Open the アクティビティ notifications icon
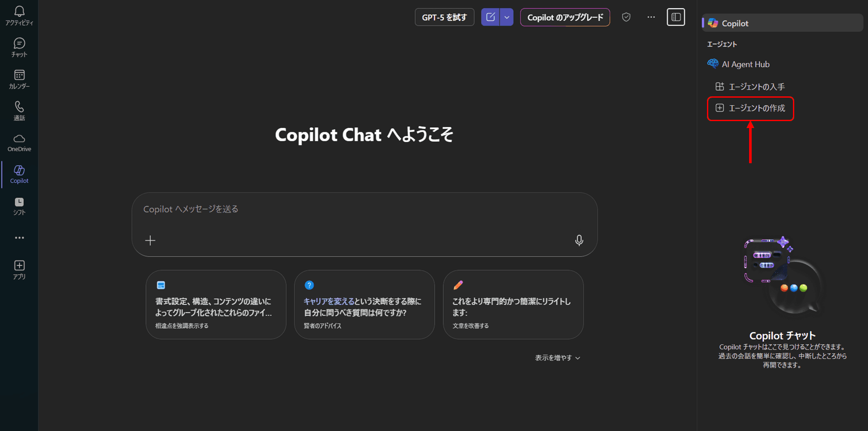Viewport: 868px width, 431px height. coord(19,15)
